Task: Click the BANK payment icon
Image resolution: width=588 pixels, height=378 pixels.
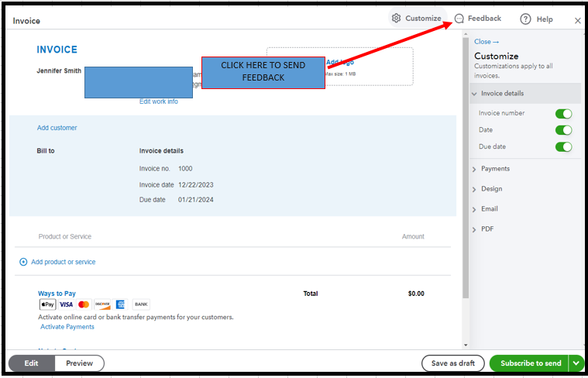Action: pyautogui.click(x=141, y=304)
